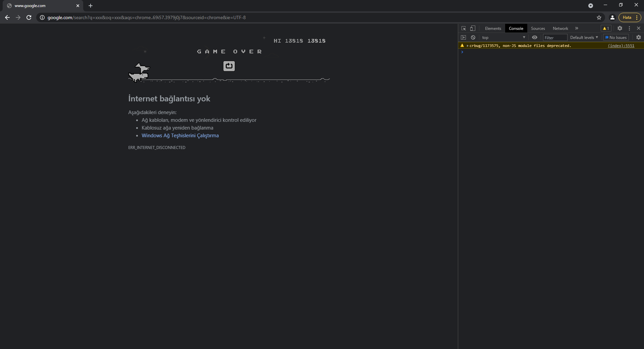Close the DevTools panel
644x349 pixels.
point(639,28)
